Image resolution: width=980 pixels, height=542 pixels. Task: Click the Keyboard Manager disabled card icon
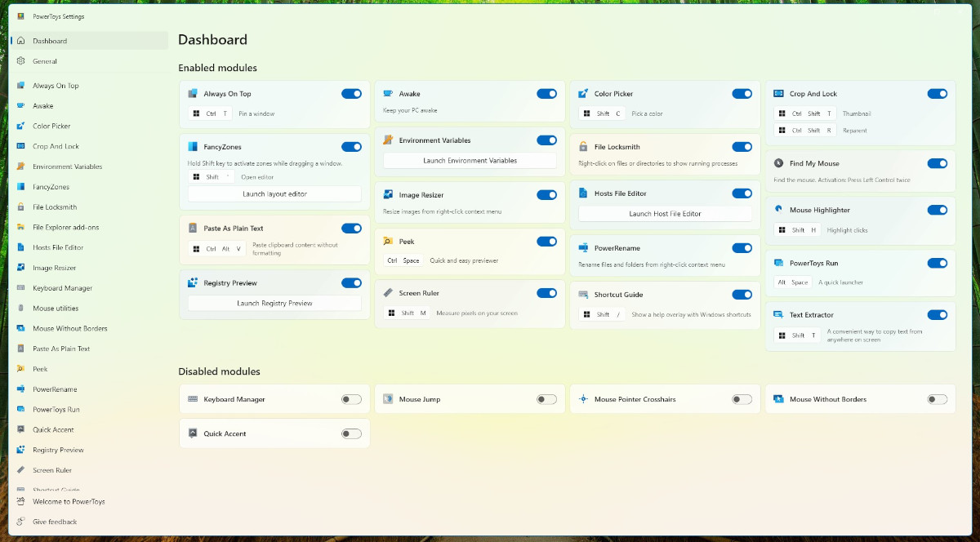pyautogui.click(x=193, y=399)
